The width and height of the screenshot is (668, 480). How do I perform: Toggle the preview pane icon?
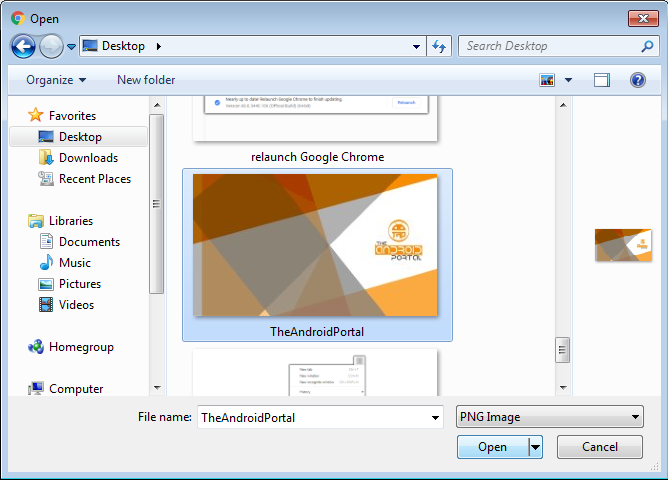click(x=602, y=80)
